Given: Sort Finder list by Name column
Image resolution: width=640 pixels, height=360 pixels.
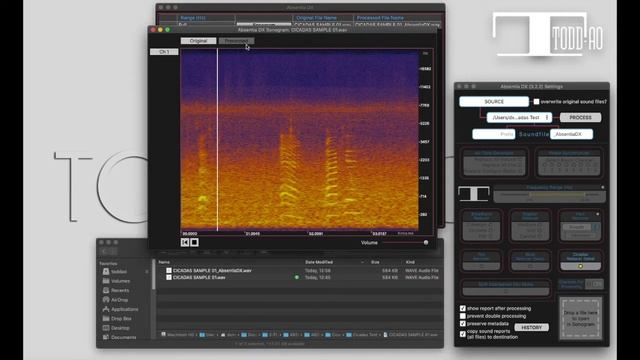Looking at the screenshot, I should click(164, 262).
